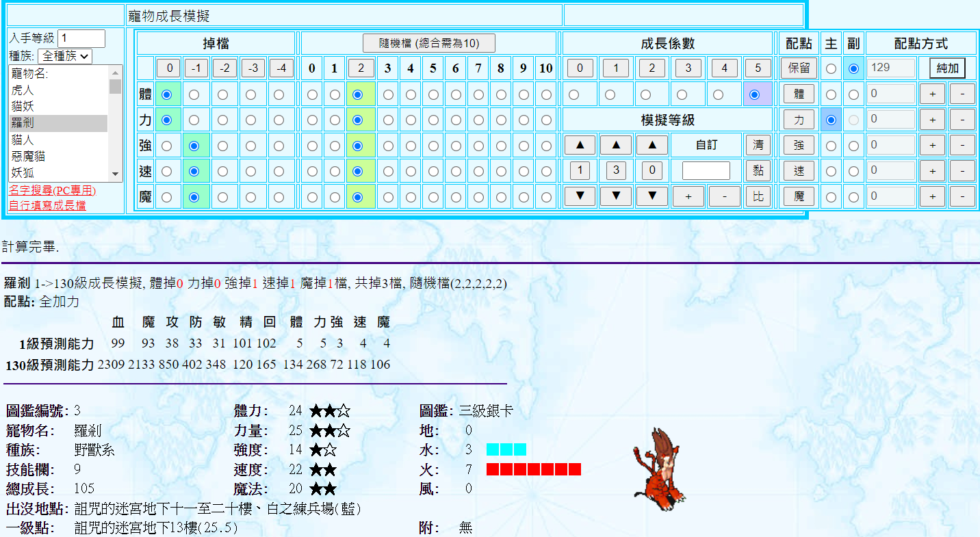
Task: Select 妖狐 in the pet list
Action: click(59, 173)
